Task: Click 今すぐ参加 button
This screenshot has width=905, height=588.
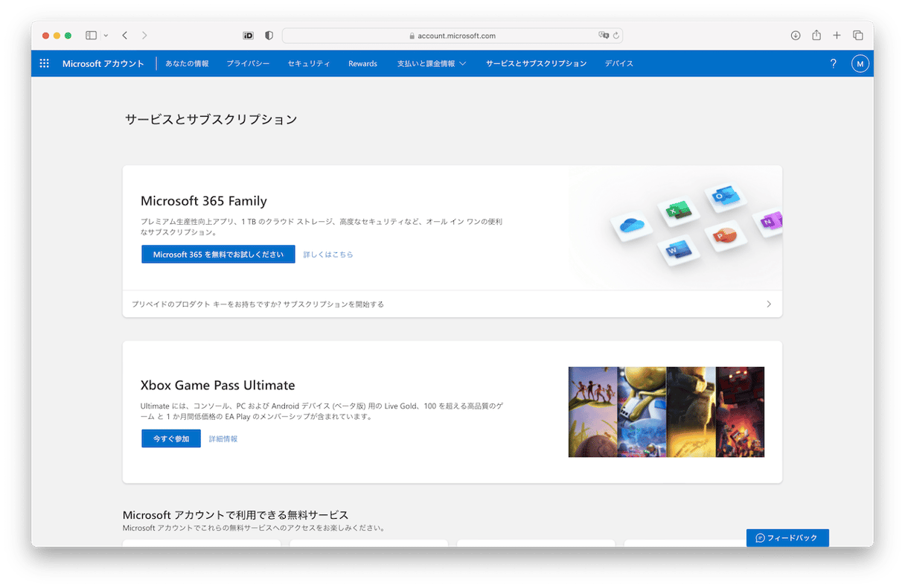Action: click(171, 439)
